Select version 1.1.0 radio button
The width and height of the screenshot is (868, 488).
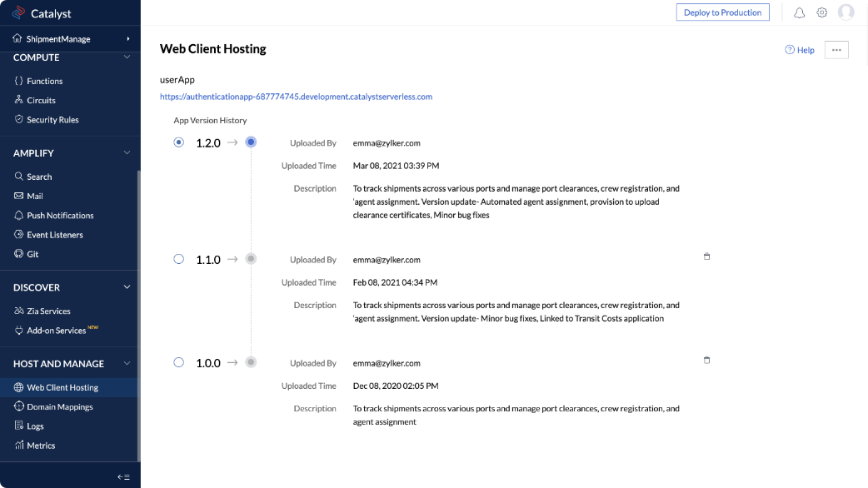[179, 259]
